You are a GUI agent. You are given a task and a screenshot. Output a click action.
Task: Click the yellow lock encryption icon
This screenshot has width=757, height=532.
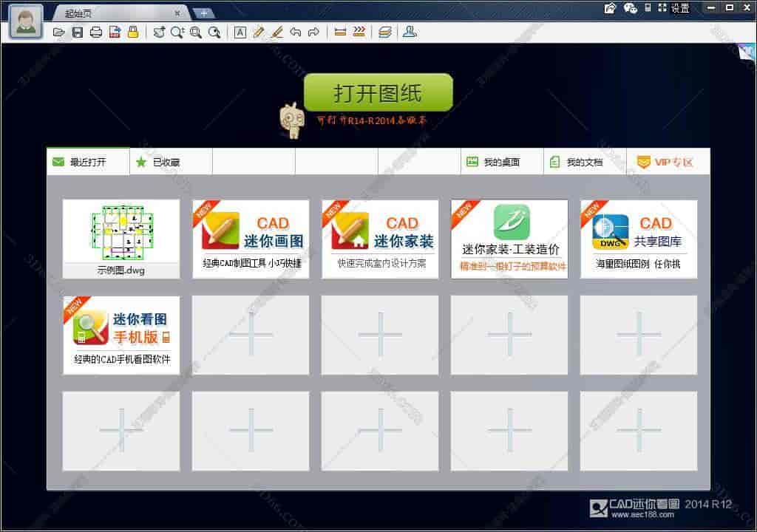[x=132, y=33]
